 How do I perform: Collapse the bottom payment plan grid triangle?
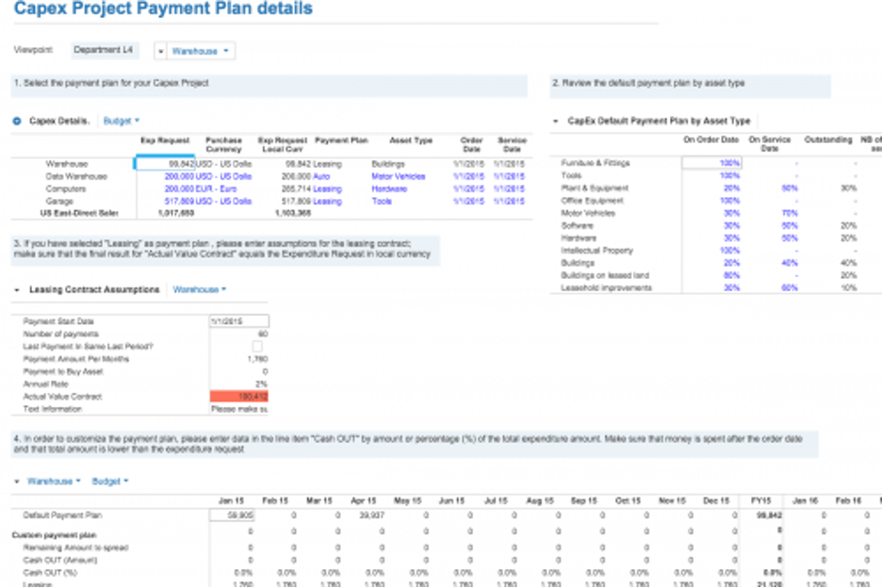point(17,482)
